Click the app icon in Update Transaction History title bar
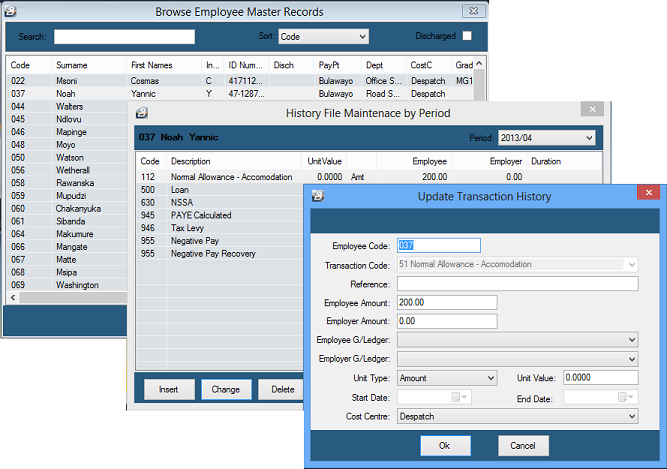Image resolution: width=667 pixels, height=469 pixels. (x=318, y=196)
